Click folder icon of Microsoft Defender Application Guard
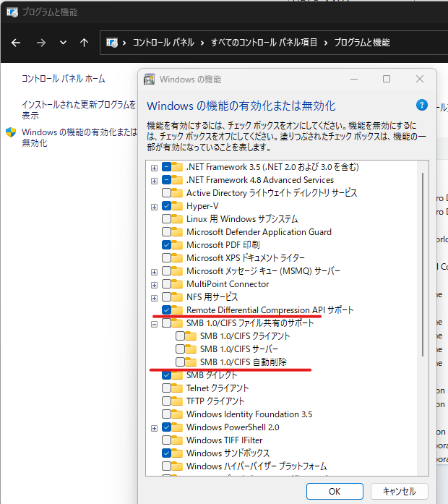Viewport: 448px width, 504px height. coord(177,231)
